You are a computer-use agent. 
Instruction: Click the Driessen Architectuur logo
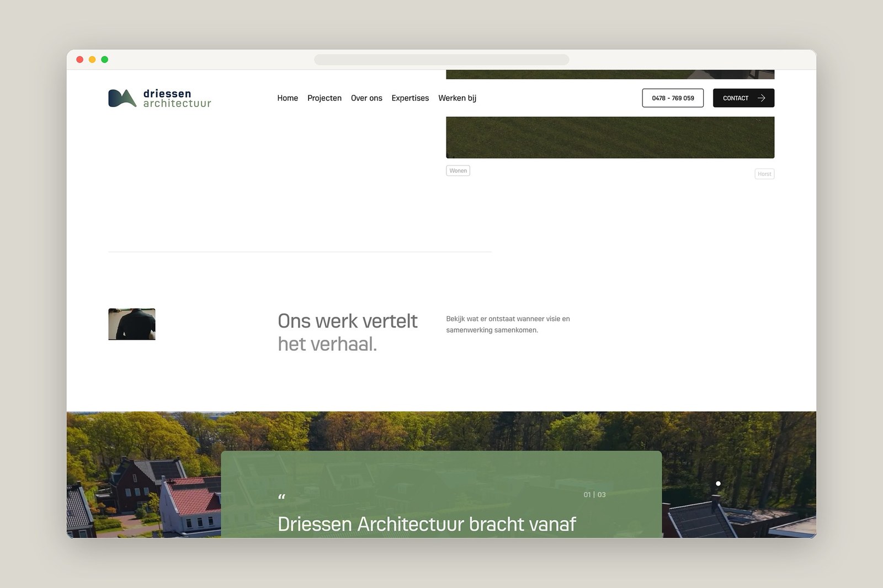[x=159, y=98]
